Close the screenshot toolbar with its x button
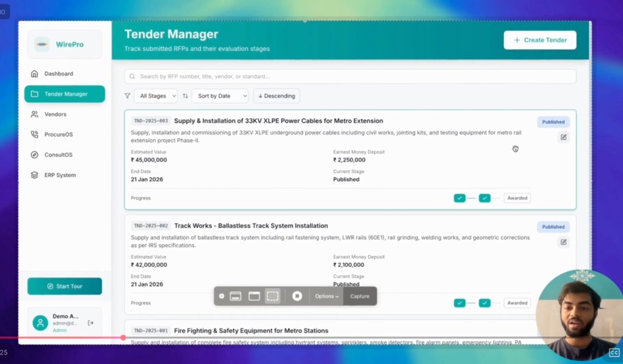 pyautogui.click(x=222, y=296)
